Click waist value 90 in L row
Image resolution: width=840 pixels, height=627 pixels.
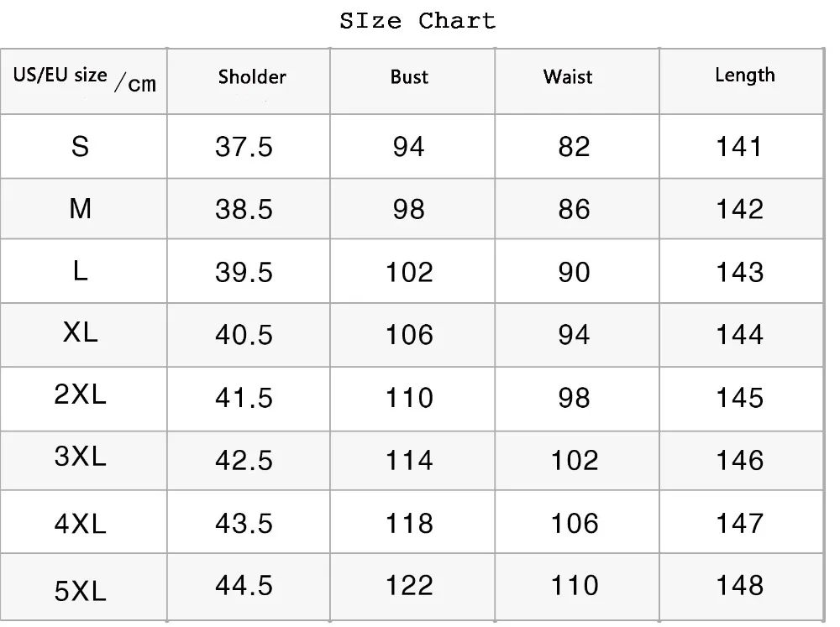pyautogui.click(x=575, y=273)
